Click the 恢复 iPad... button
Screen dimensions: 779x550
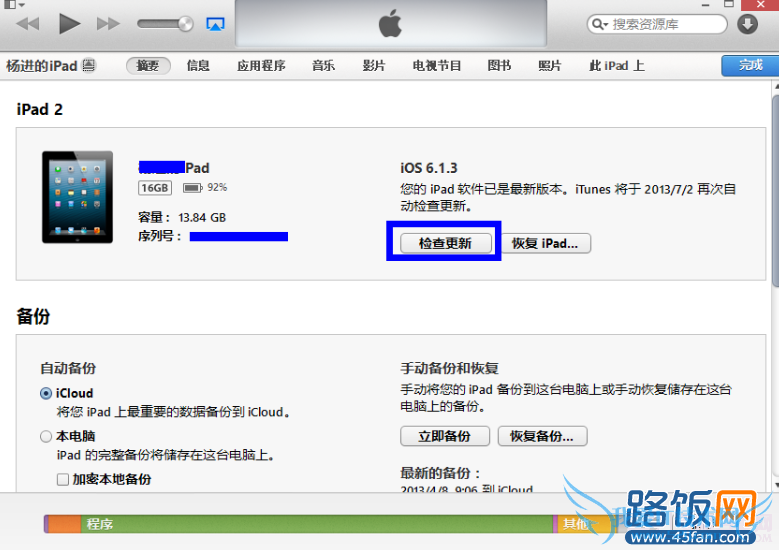tap(545, 243)
